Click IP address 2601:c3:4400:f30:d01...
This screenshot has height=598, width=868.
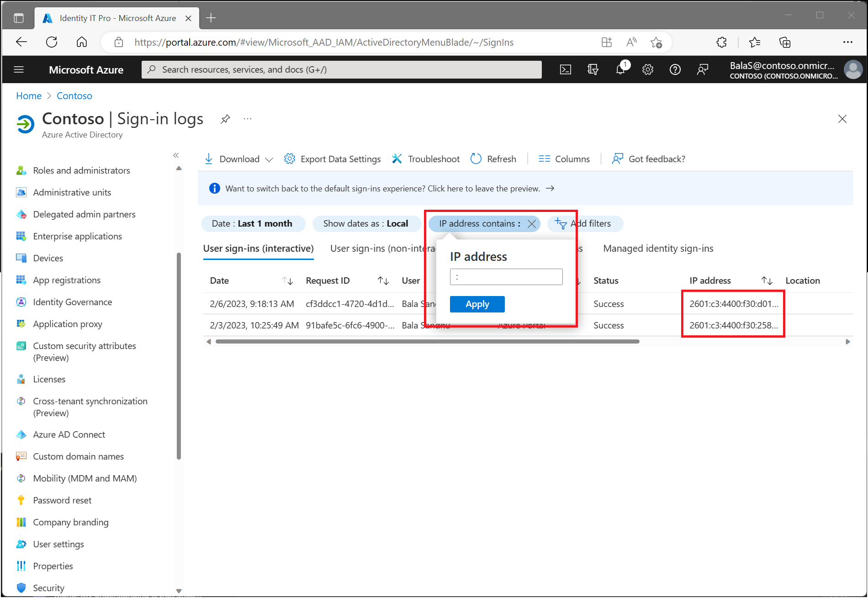point(734,304)
